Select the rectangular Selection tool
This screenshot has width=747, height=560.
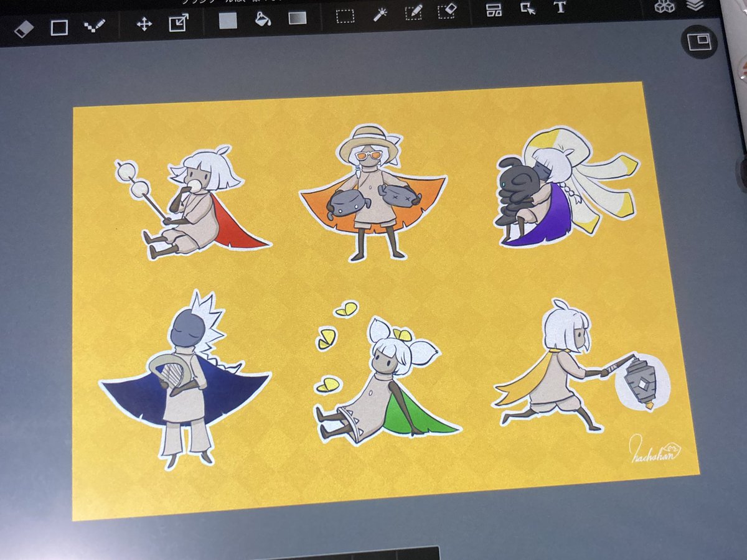(345, 16)
